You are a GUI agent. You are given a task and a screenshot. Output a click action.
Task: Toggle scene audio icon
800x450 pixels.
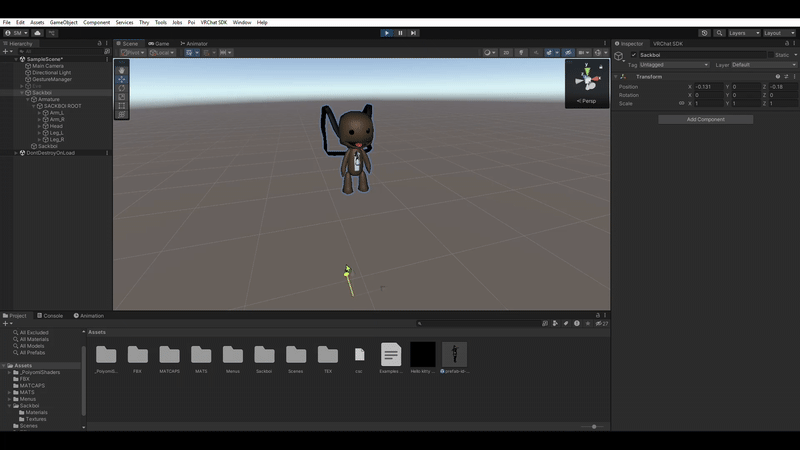coord(536,53)
